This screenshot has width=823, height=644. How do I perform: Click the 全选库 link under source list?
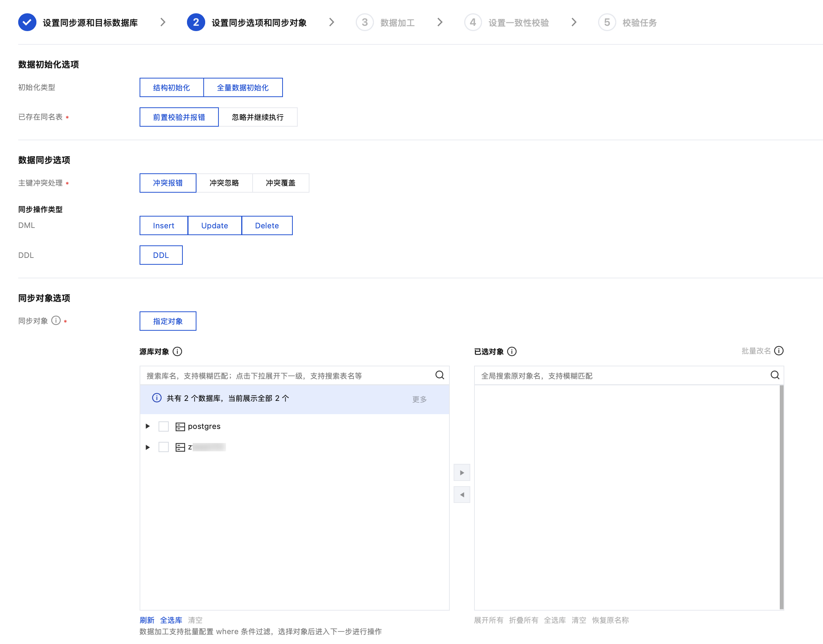(171, 620)
